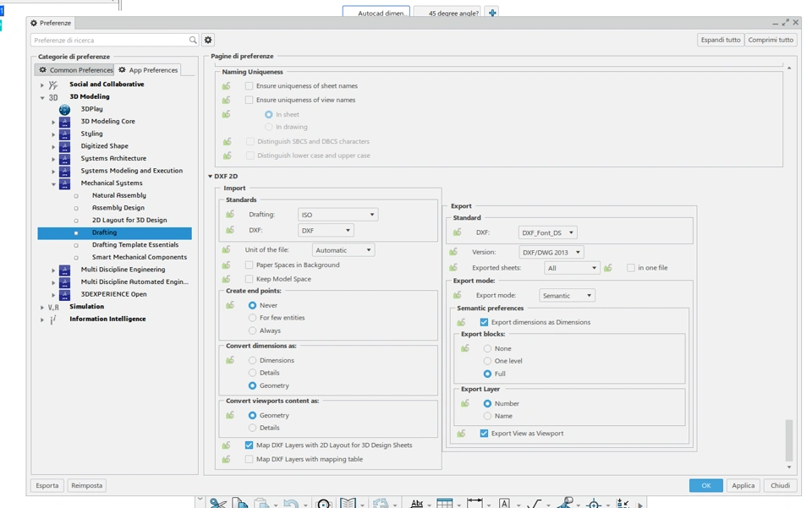Viewport: 812px width, 508px height.
Task: Open the Drafting standard ISO dropdown
Action: coord(337,215)
